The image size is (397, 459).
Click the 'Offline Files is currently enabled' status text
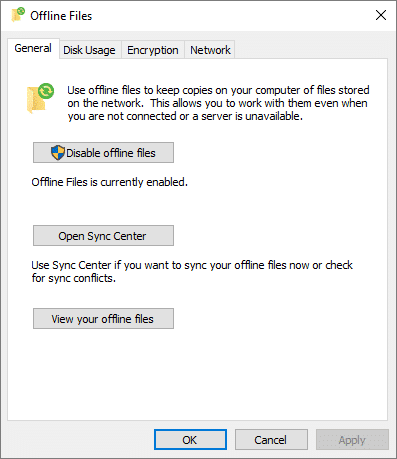coord(110,182)
